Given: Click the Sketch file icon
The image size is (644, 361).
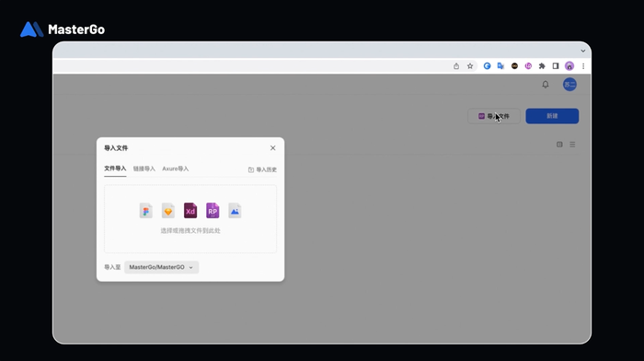Looking at the screenshot, I should (x=168, y=211).
